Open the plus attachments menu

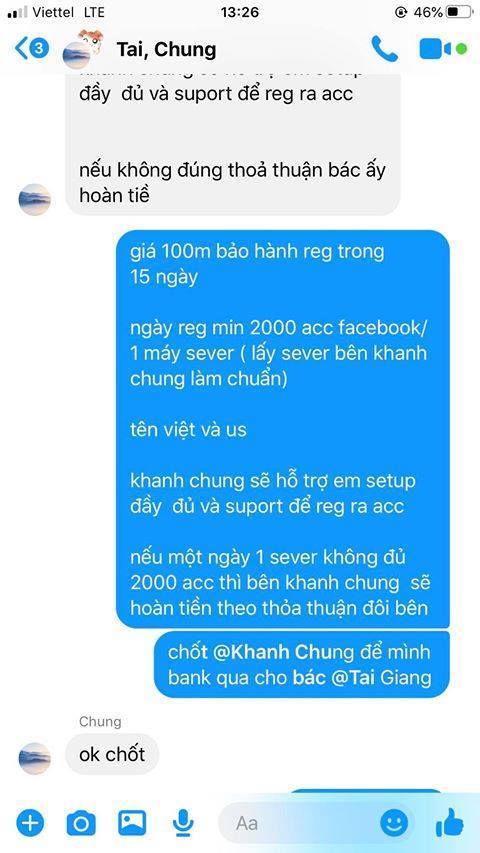[x=30, y=822]
